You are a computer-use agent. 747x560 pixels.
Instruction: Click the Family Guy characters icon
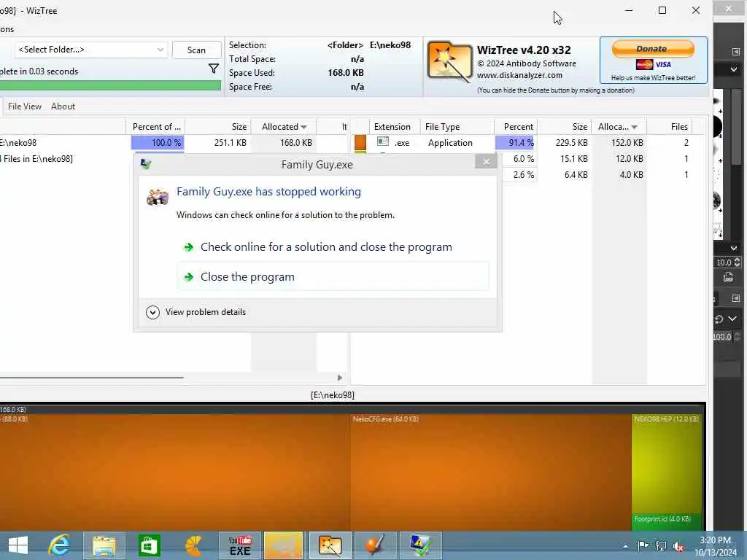coord(158,197)
